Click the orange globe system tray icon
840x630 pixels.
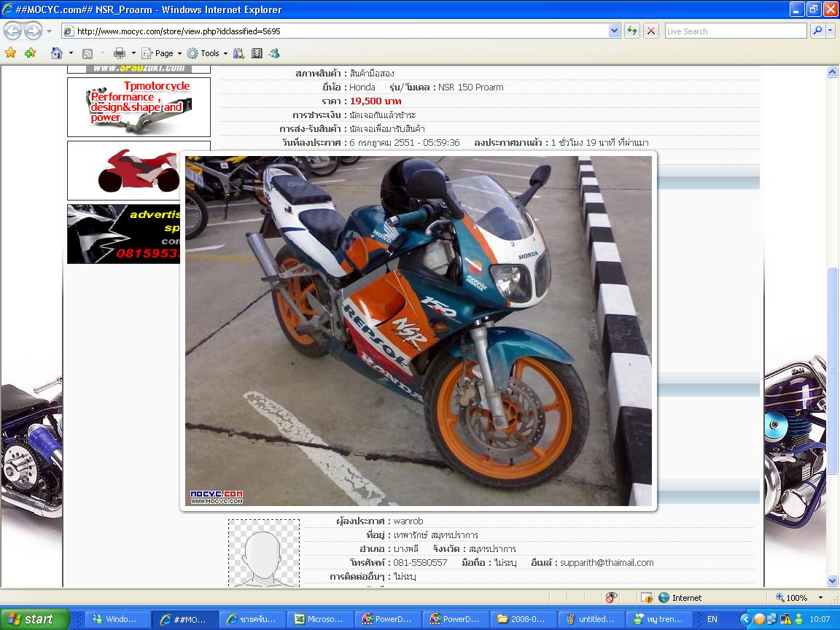click(759, 619)
